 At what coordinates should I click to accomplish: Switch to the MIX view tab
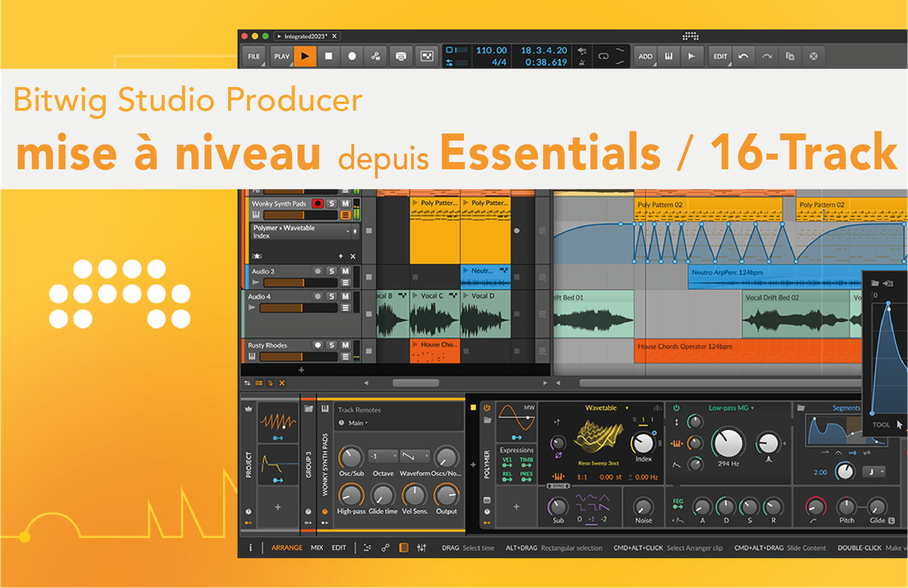316,548
